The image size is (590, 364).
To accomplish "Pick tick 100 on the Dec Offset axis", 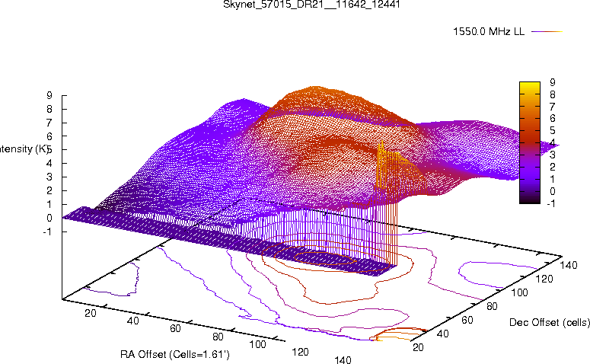I will [520, 292].
